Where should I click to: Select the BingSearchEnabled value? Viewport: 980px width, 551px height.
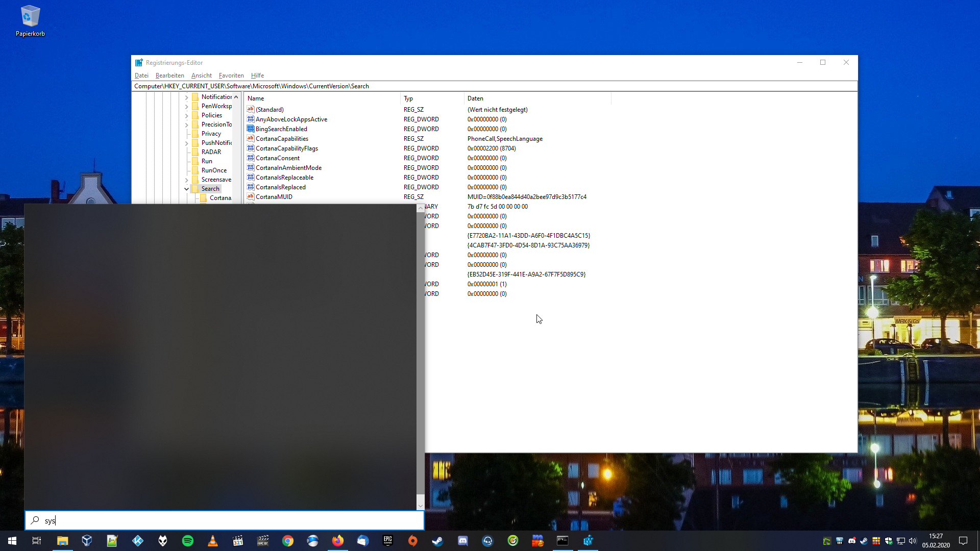pyautogui.click(x=281, y=129)
